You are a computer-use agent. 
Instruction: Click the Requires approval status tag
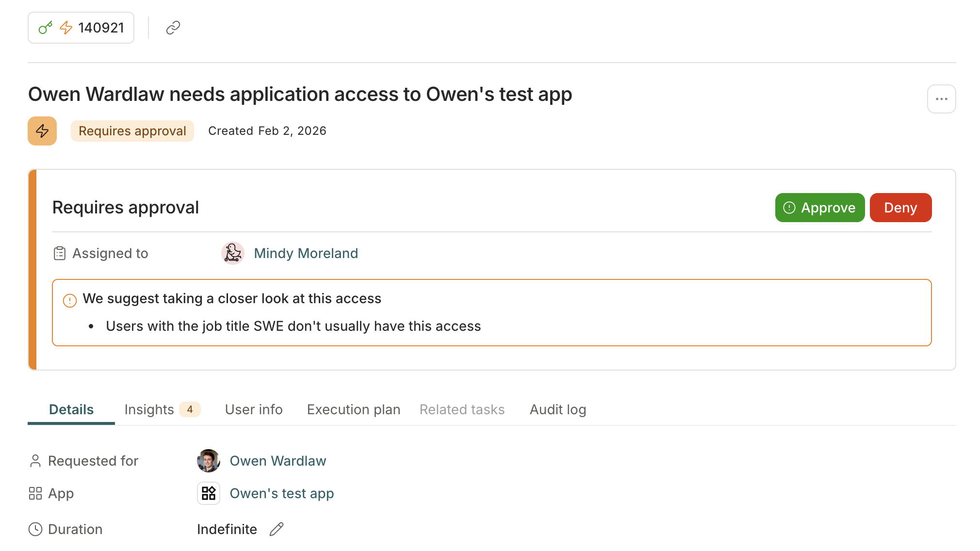click(132, 131)
